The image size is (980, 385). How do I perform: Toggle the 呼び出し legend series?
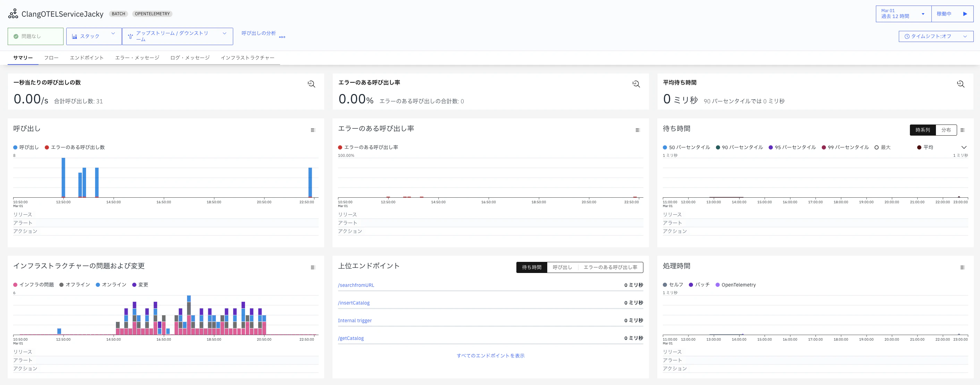tap(26, 147)
